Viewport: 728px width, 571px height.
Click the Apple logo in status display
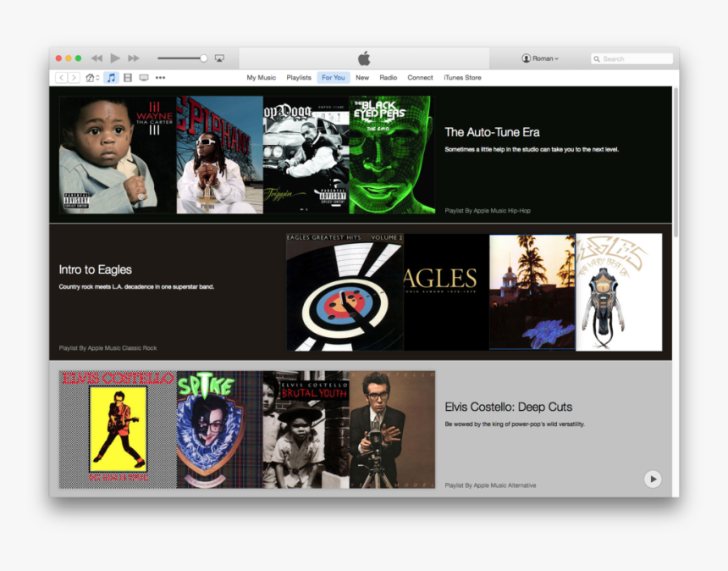pos(365,58)
